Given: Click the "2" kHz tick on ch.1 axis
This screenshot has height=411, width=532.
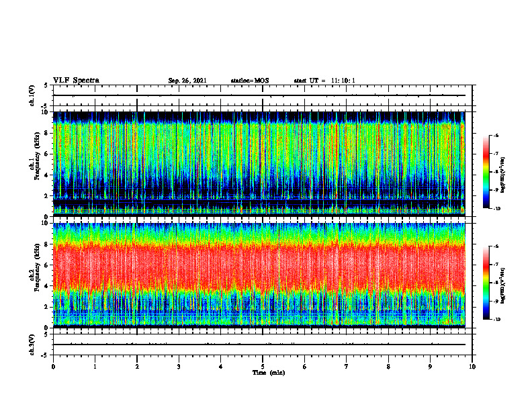Looking at the screenshot, I should coord(47,196).
